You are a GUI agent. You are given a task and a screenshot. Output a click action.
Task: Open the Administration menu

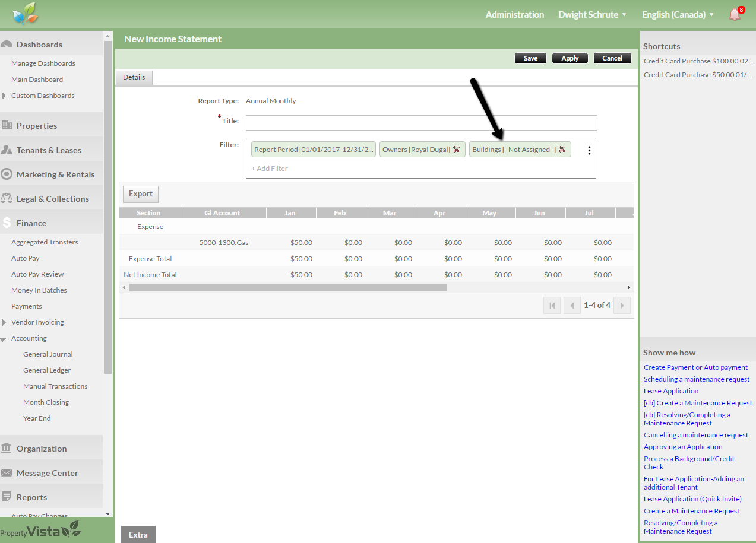[514, 15]
